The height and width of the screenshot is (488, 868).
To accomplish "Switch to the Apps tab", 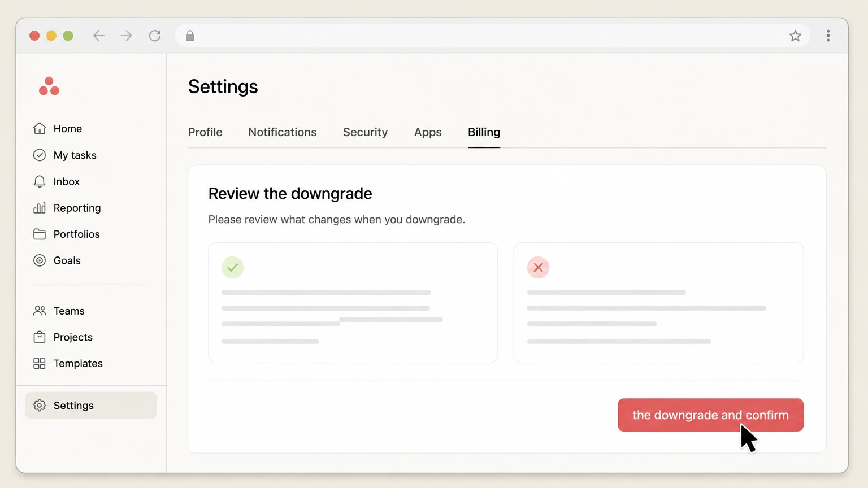I will click(428, 132).
